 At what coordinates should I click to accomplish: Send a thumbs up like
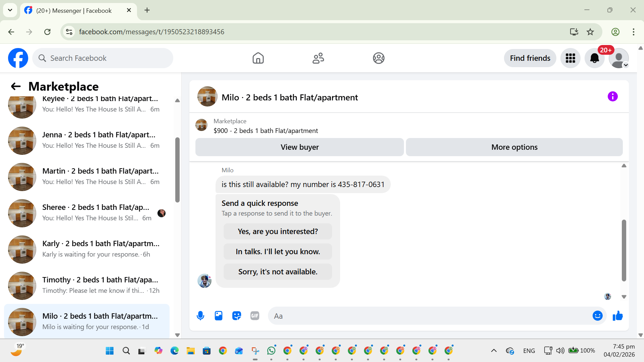(617, 316)
